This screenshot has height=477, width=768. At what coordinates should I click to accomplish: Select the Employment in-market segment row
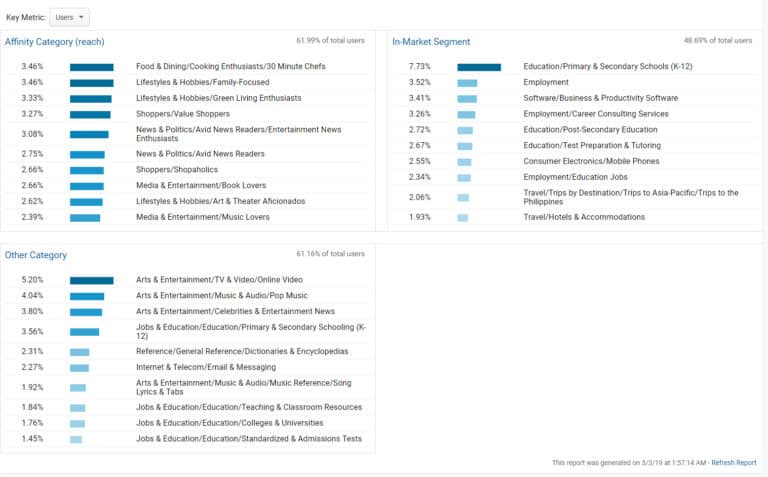pyautogui.click(x=545, y=82)
